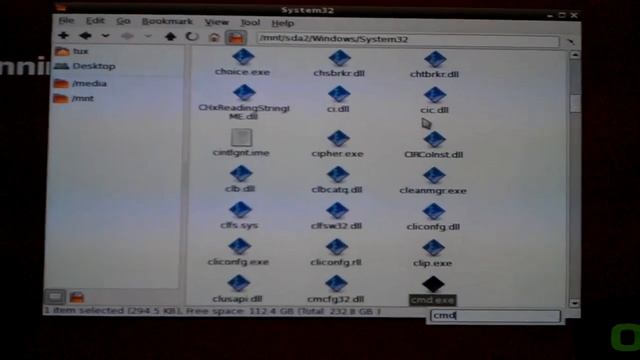Click the scrollbar up arrow
Image resolution: width=640 pixels, height=360 pixels.
click(575, 55)
